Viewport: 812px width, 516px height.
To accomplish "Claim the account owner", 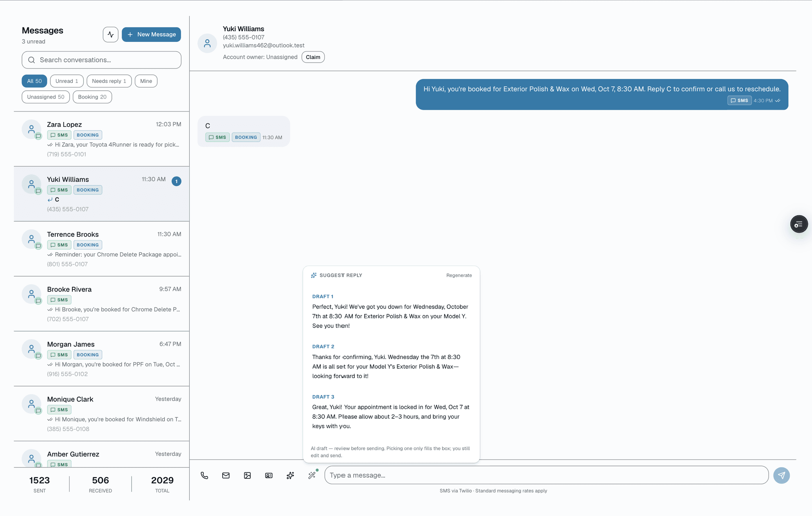I will (x=313, y=57).
